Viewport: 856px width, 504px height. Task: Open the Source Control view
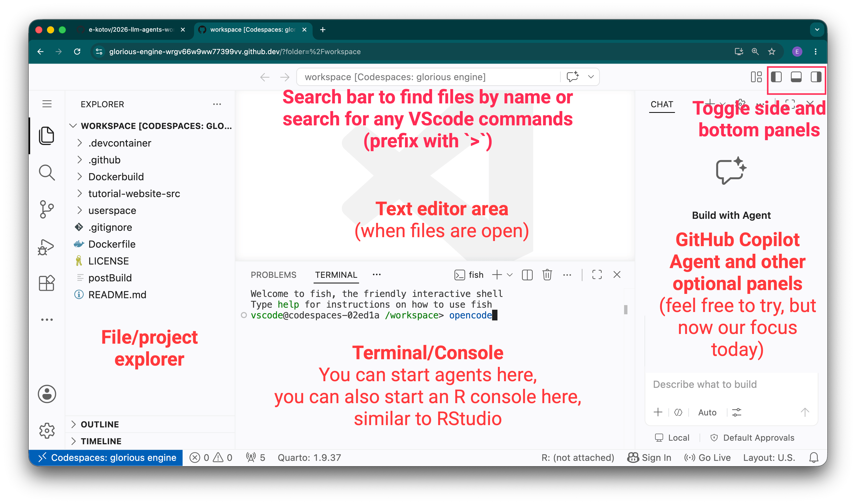pyautogui.click(x=46, y=209)
